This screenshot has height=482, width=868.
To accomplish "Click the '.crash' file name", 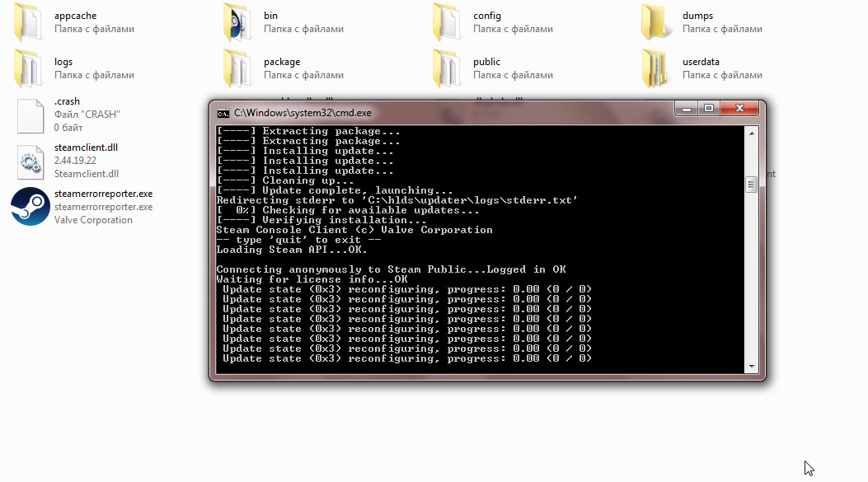I will point(67,101).
